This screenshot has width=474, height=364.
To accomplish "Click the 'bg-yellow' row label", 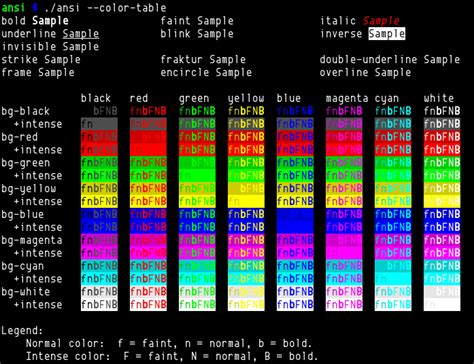I will coord(29,189).
